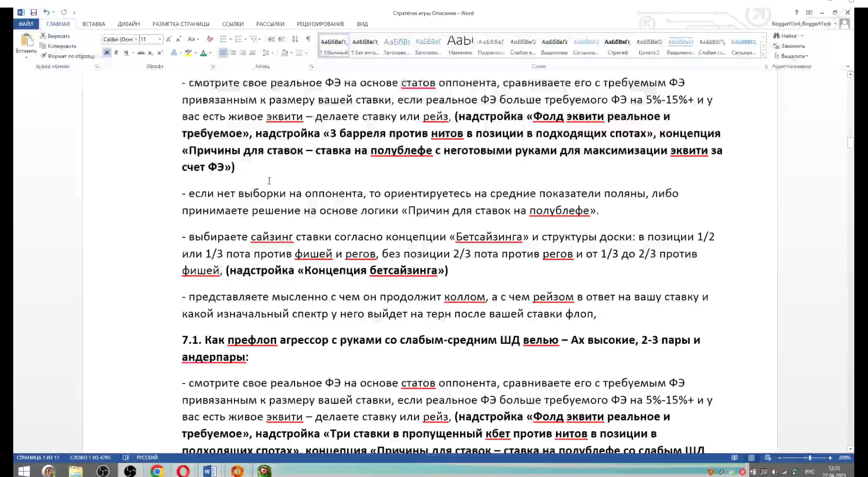868x477 pixels.
Task: Apply the Без интервала style
Action: pyautogui.click(x=365, y=46)
